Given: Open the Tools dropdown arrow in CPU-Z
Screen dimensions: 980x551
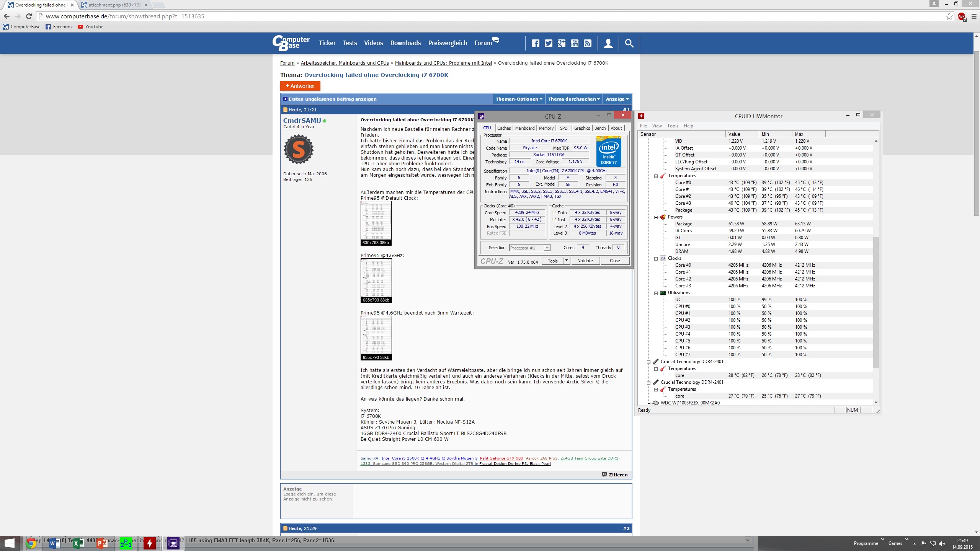Looking at the screenshot, I should pos(567,261).
